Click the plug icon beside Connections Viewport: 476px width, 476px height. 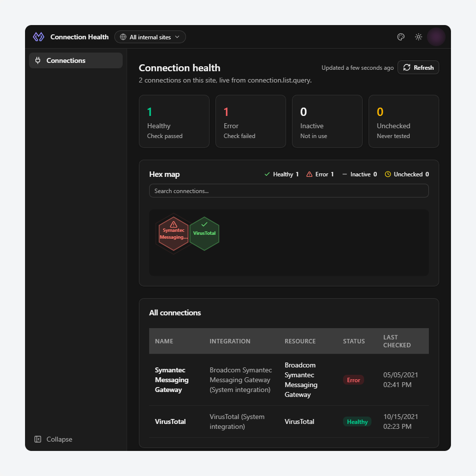point(38,60)
